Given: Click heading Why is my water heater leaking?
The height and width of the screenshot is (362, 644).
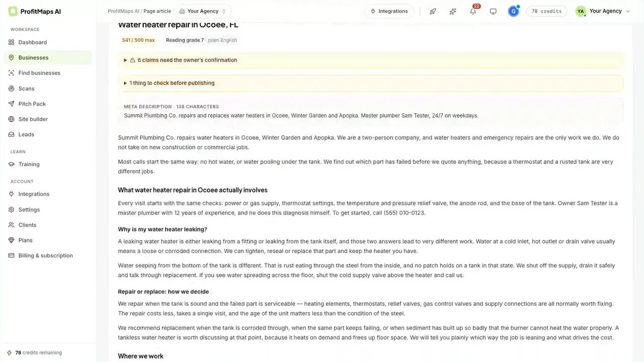Looking at the screenshot, I should point(163,229).
